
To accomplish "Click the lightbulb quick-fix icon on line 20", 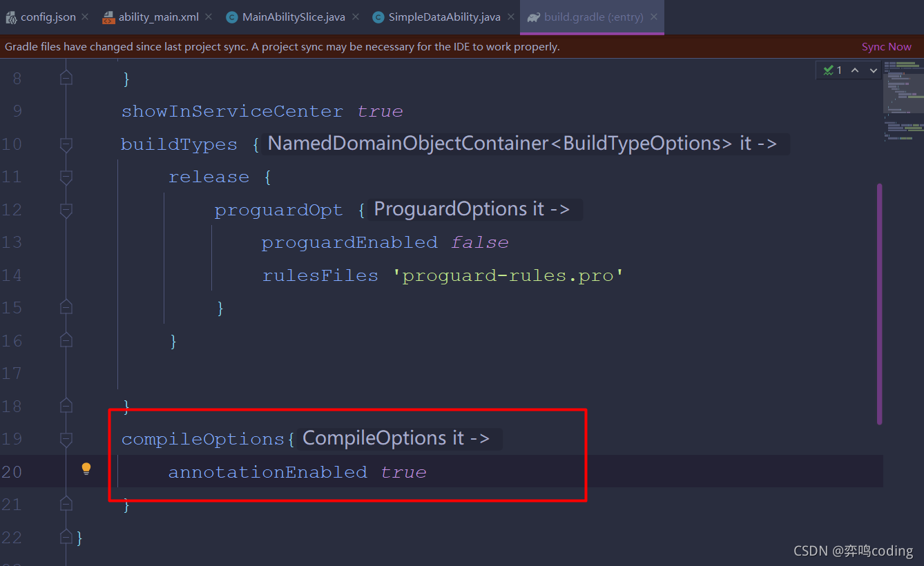I will coord(86,469).
